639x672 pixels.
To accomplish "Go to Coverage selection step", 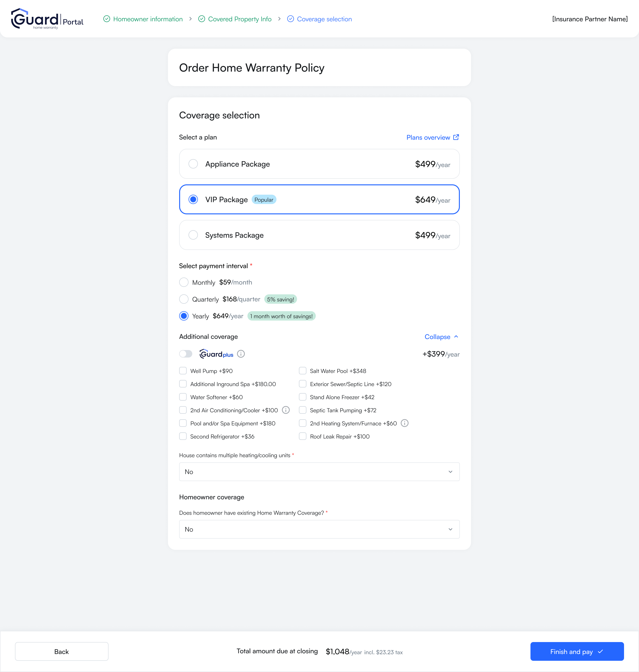I will point(324,19).
